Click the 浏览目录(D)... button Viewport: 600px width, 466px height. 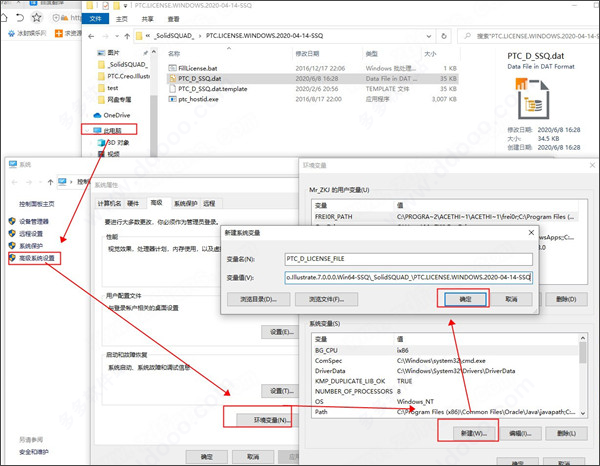coord(258,299)
